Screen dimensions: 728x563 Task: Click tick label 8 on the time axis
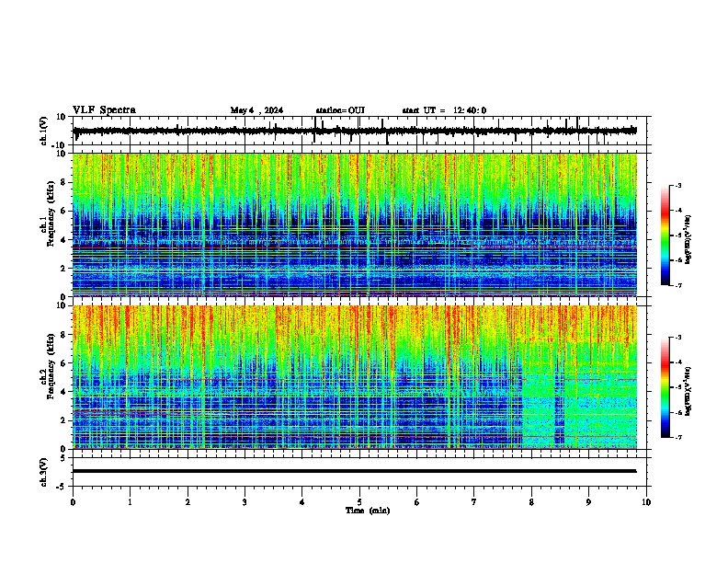pos(531,502)
